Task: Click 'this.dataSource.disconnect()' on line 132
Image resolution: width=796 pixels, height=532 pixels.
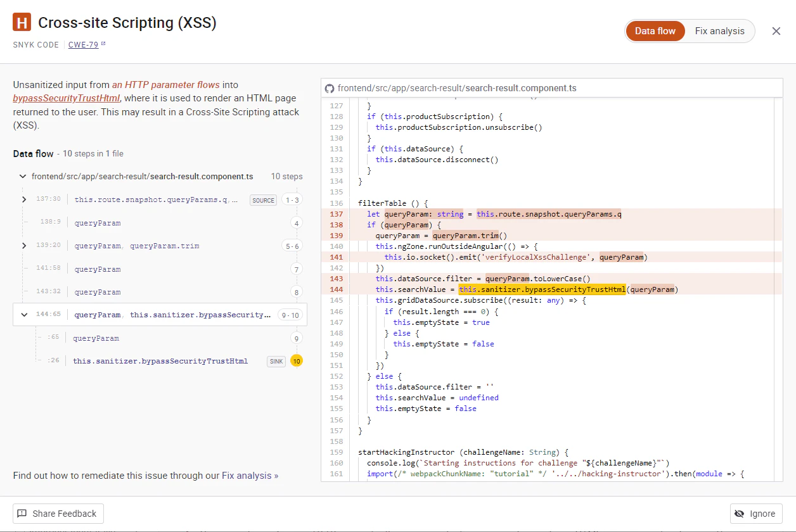Action: (x=437, y=160)
